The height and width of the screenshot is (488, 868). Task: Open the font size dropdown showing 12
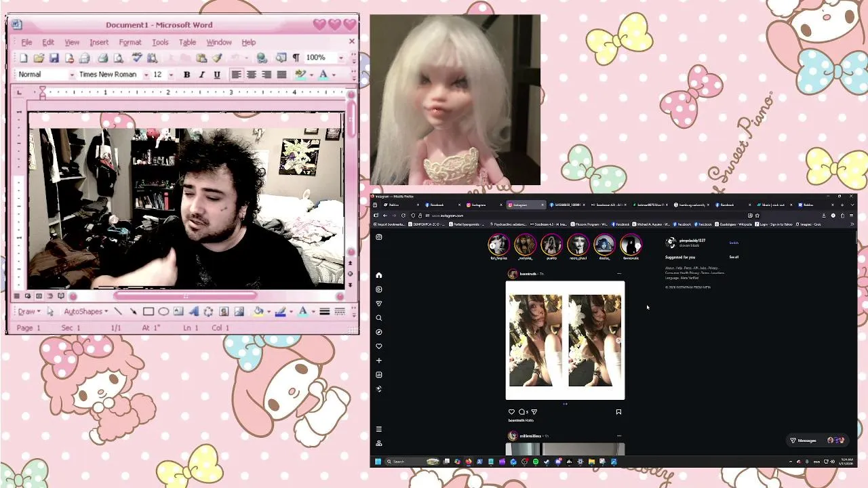(171, 75)
